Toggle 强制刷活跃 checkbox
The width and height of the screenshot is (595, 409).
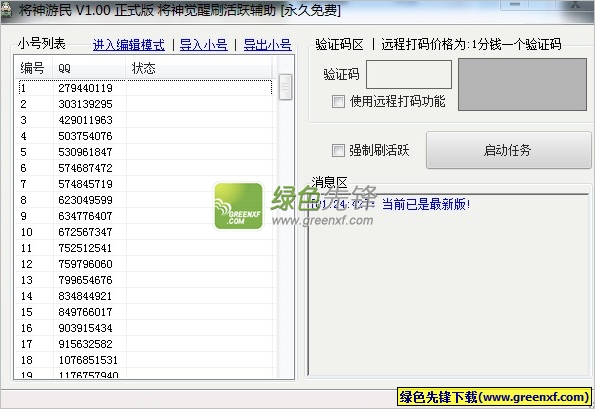(338, 150)
